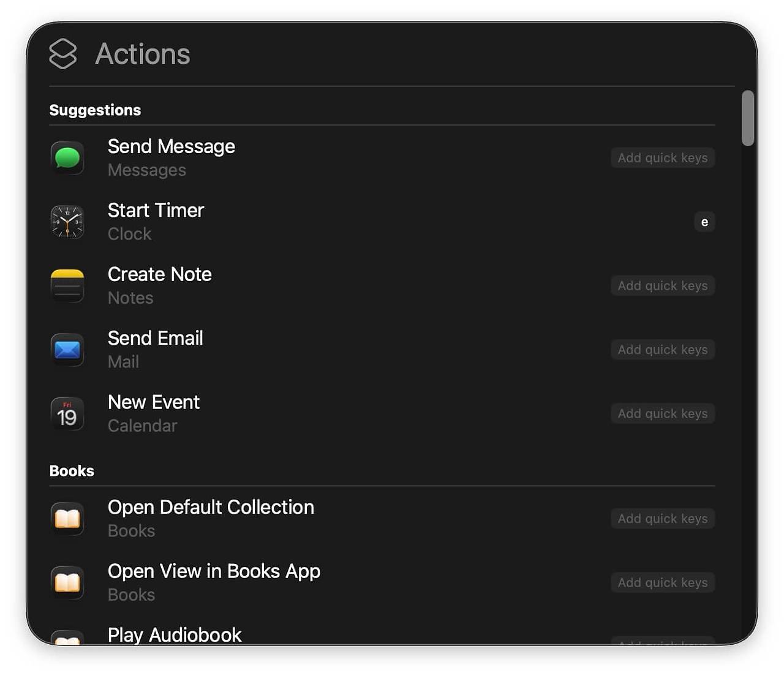Click the Messages subtitle under Send Message
This screenshot has width=784, height=676.
point(147,170)
